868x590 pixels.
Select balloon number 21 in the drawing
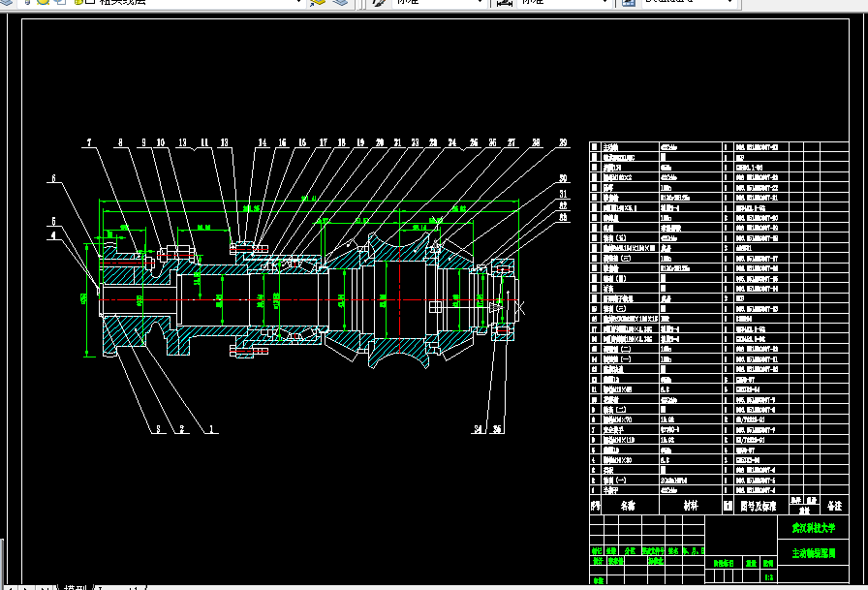[397, 142]
